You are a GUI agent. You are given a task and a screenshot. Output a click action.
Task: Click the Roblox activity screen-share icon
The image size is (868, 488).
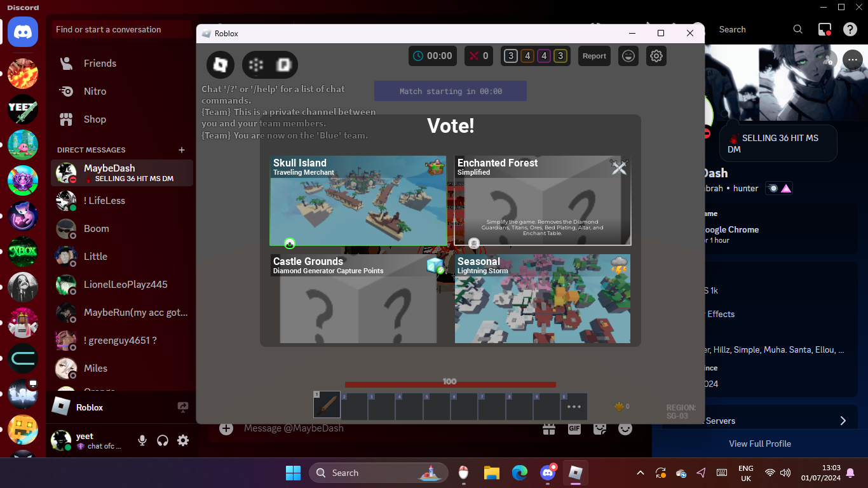183,407
